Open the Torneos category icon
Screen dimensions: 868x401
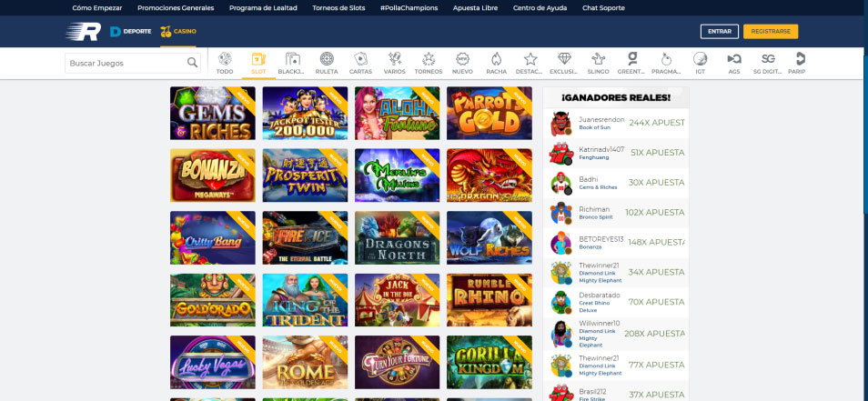[x=429, y=59]
